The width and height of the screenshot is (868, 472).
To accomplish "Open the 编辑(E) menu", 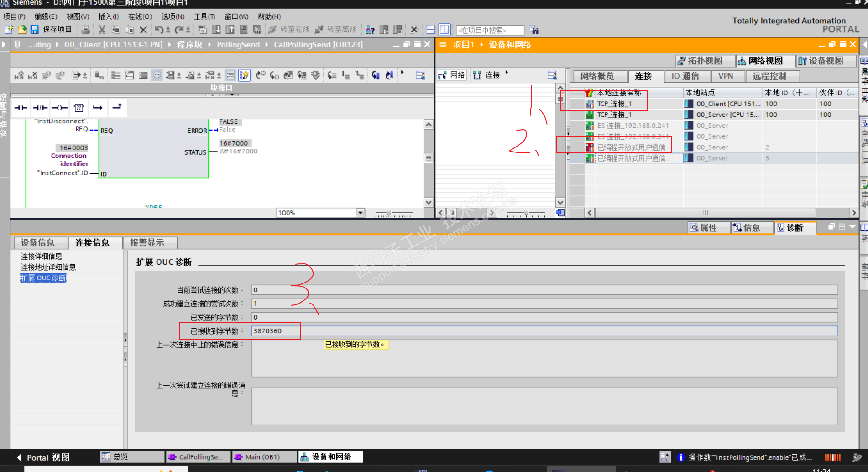I will click(46, 16).
